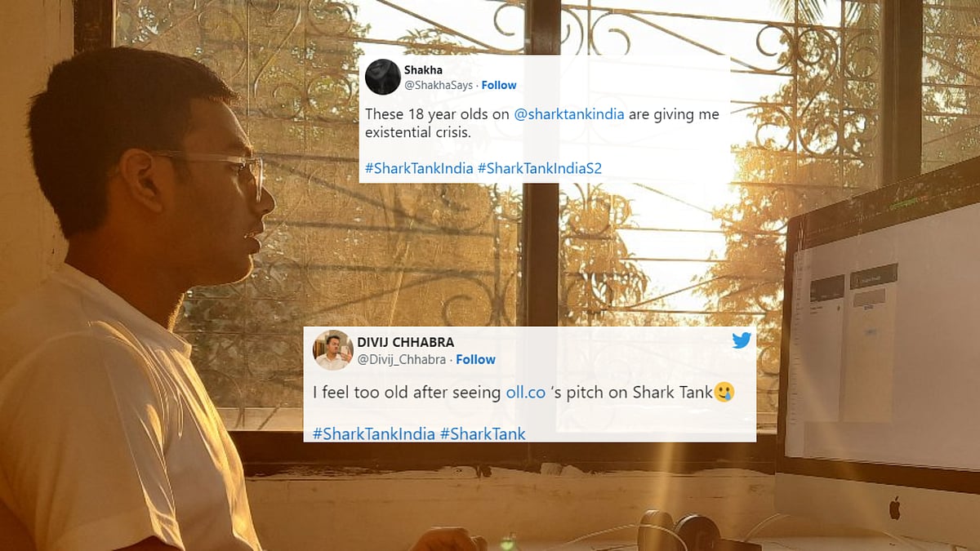Visit the oll.co link
The image size is (980, 551).
pos(525,393)
